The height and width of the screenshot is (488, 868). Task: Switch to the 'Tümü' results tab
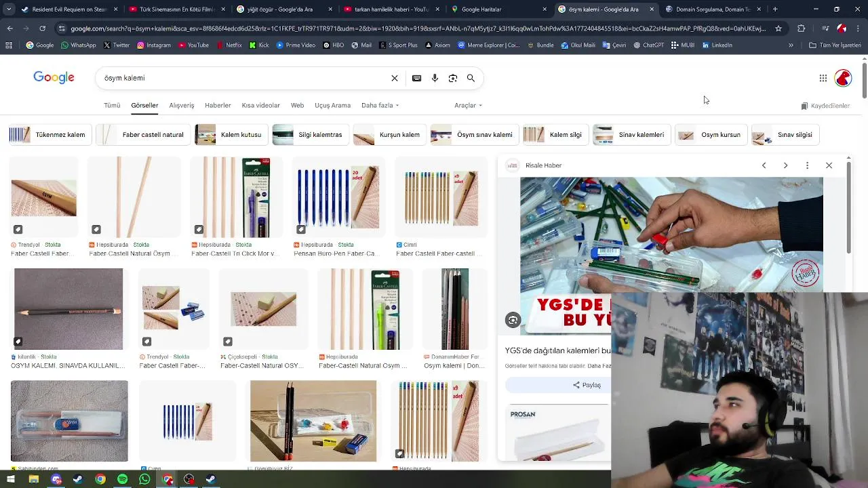(x=112, y=106)
